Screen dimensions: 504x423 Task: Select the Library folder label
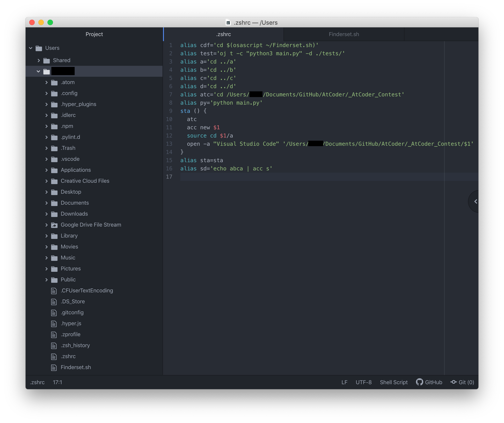coord(69,236)
